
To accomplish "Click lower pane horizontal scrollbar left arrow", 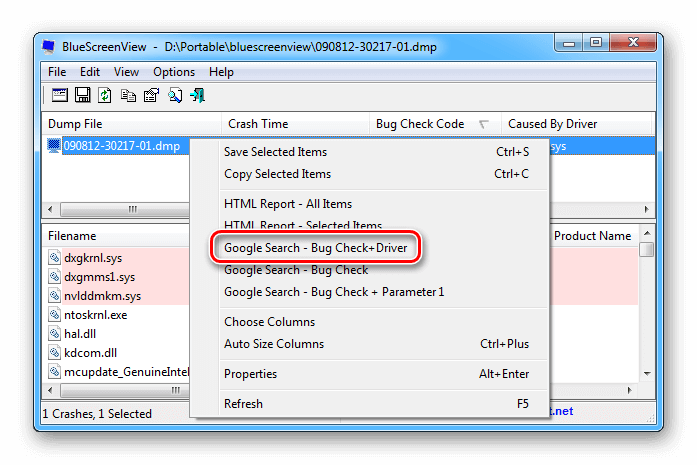I will coord(50,390).
